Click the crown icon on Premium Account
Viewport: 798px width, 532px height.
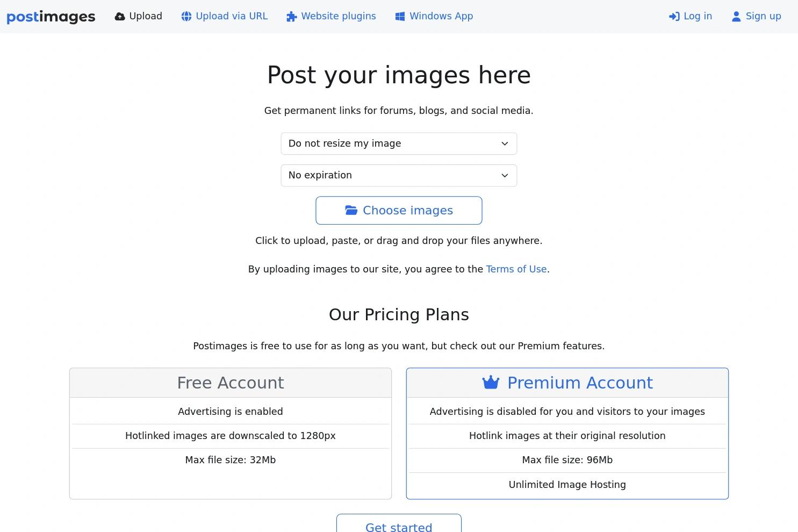[x=491, y=382]
